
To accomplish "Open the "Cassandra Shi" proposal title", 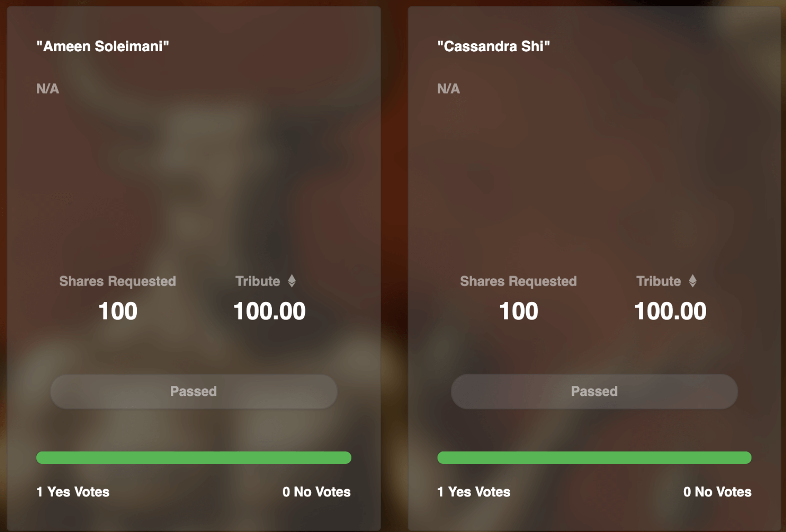I will [x=493, y=46].
